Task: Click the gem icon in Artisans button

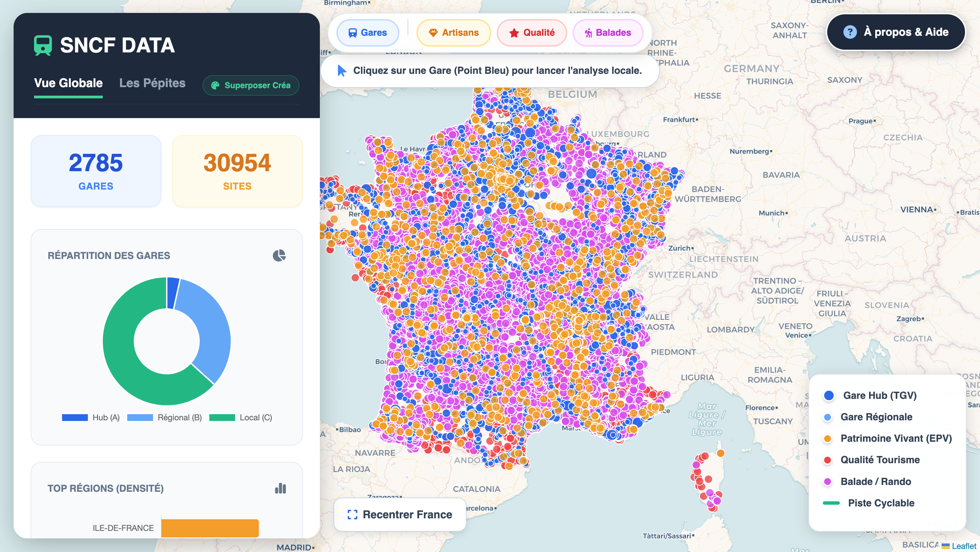Action: (433, 33)
